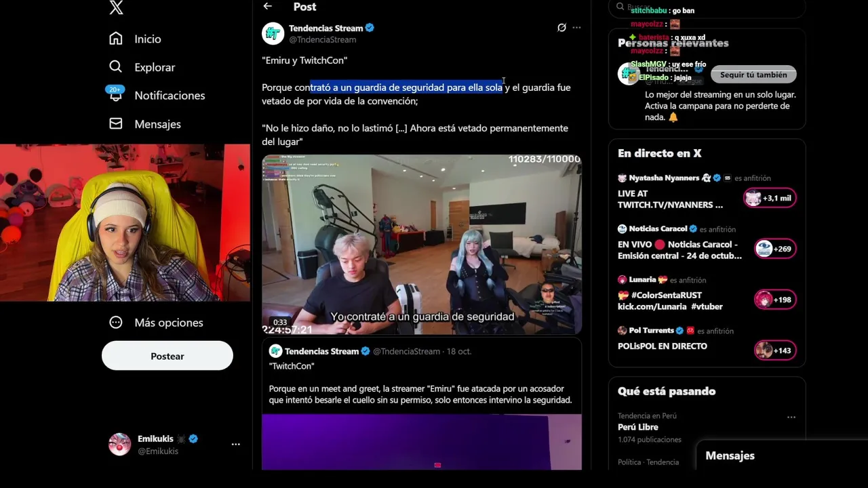Join Nyatasha Nyanners live with +3,1 mil
Image resolution: width=868 pixels, height=488 pixels.
tap(769, 198)
